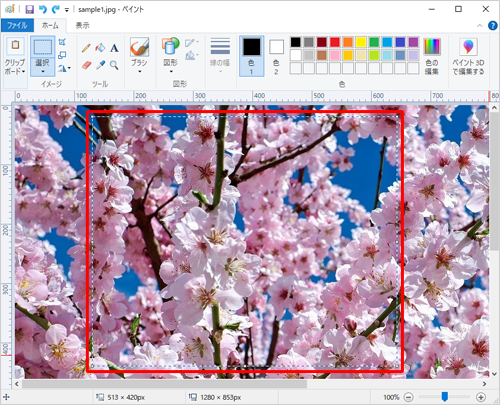Select the Magnifier tool
Viewport: 500px width, 405px height.
click(114, 65)
